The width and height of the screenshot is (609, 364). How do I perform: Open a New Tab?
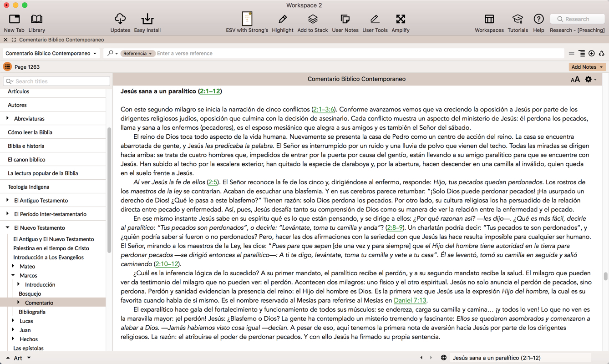(x=14, y=23)
